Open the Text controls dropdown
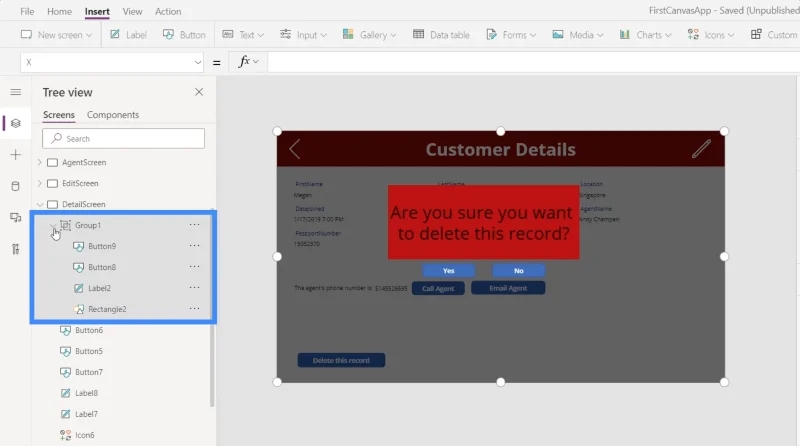Image resolution: width=800 pixels, height=446 pixels. 243,35
